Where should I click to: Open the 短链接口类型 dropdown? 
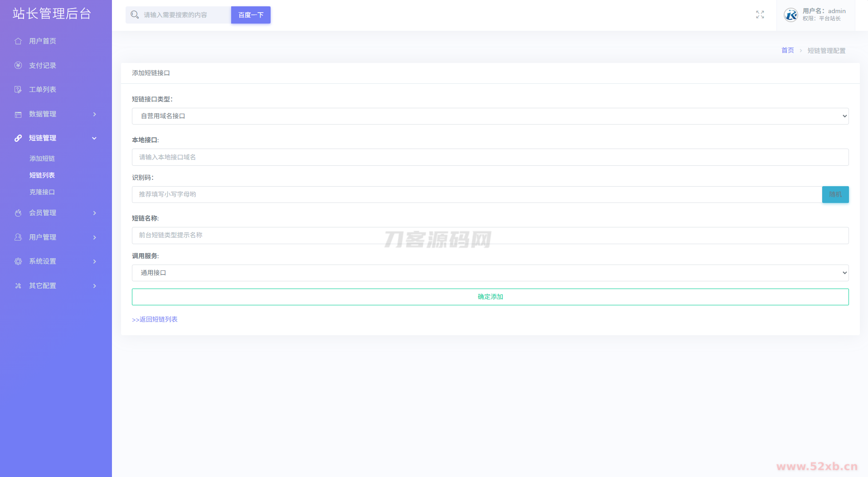pos(490,116)
